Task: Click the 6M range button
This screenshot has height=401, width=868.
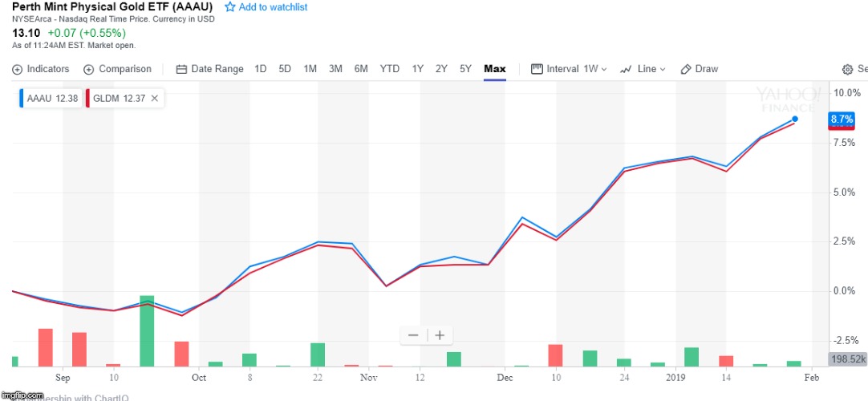Action: click(x=361, y=69)
